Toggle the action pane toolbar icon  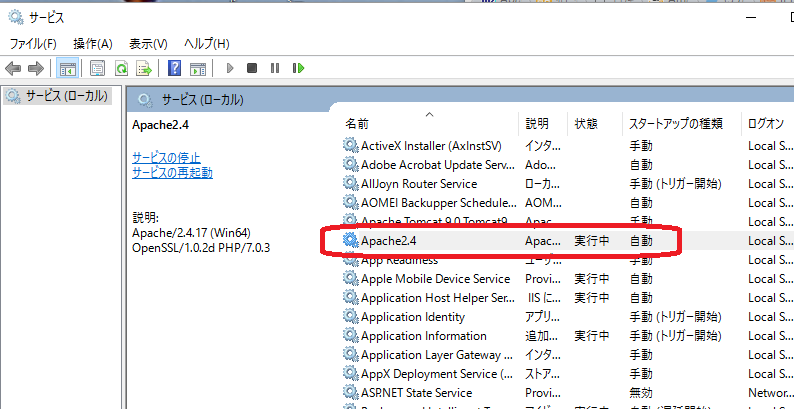(x=198, y=68)
